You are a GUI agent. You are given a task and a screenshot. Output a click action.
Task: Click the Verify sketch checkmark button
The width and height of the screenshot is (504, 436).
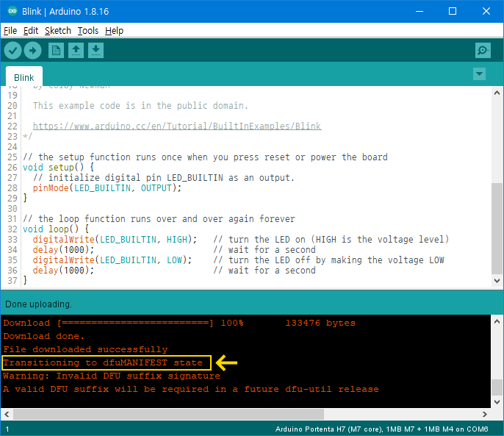point(13,51)
